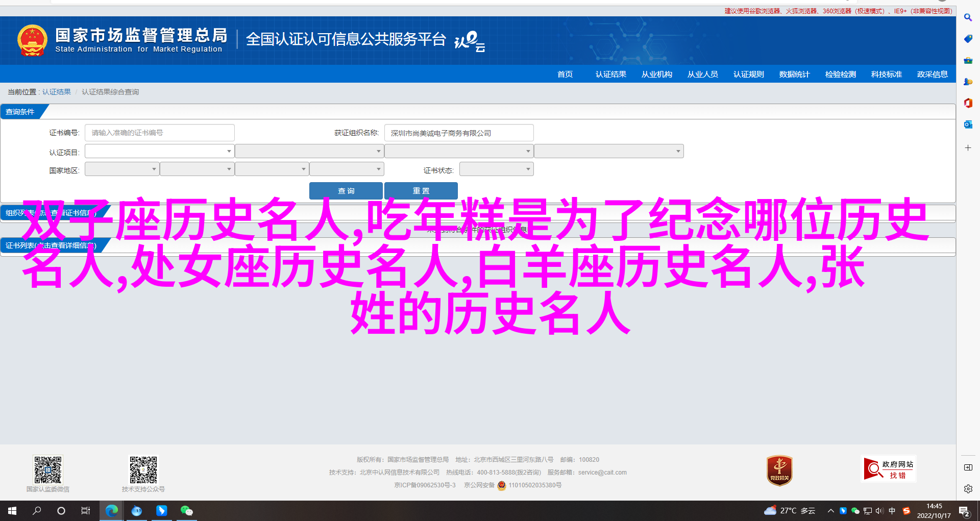The height and width of the screenshot is (521, 980).
Task: Open WeChat from the taskbar
Action: click(x=186, y=510)
